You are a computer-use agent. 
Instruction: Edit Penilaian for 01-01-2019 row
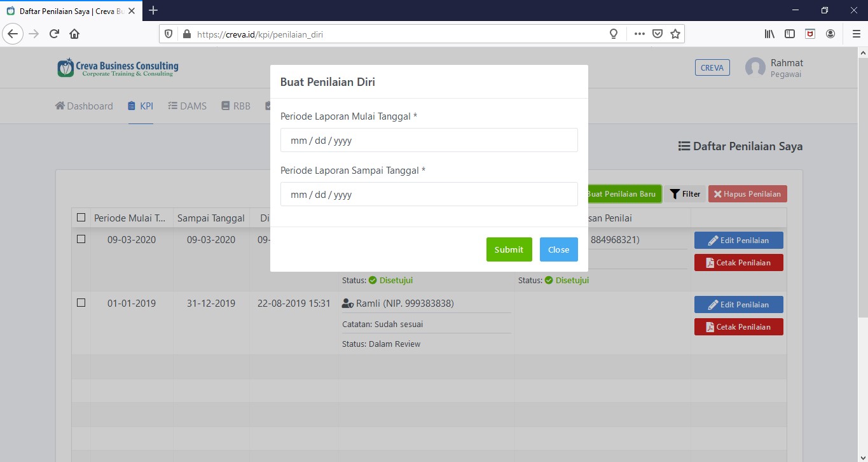click(x=739, y=305)
